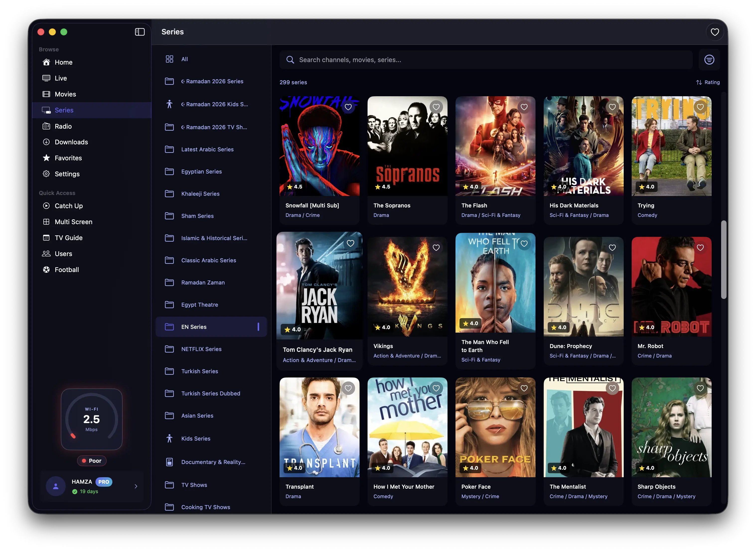Click the Series monitor icon in sidebar
Viewport: 756px width, 551px height.
tap(46, 110)
